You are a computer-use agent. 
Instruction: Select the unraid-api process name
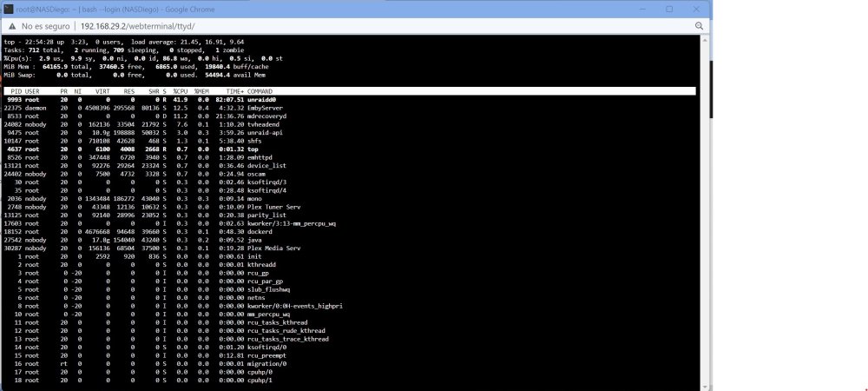pyautogui.click(x=265, y=133)
